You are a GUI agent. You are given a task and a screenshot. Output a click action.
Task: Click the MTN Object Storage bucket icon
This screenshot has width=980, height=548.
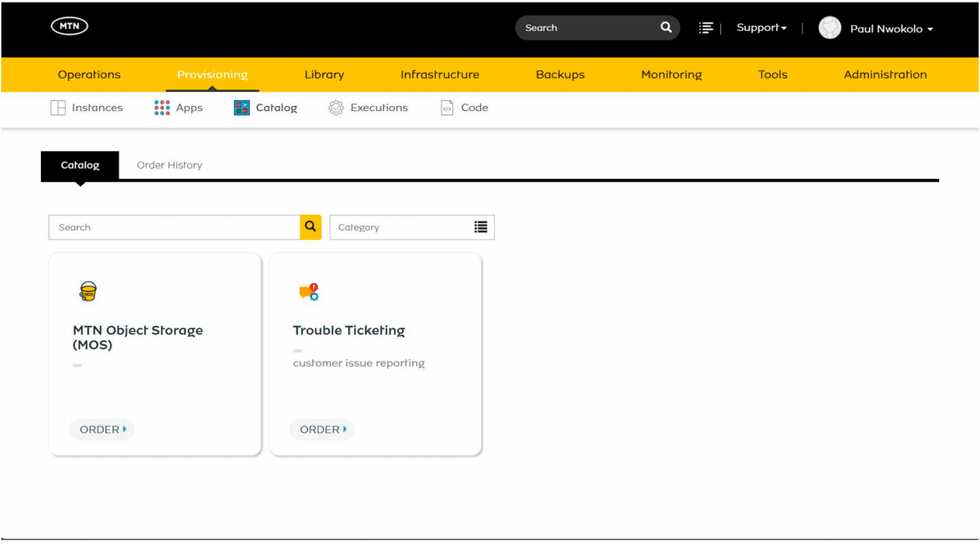[88, 292]
